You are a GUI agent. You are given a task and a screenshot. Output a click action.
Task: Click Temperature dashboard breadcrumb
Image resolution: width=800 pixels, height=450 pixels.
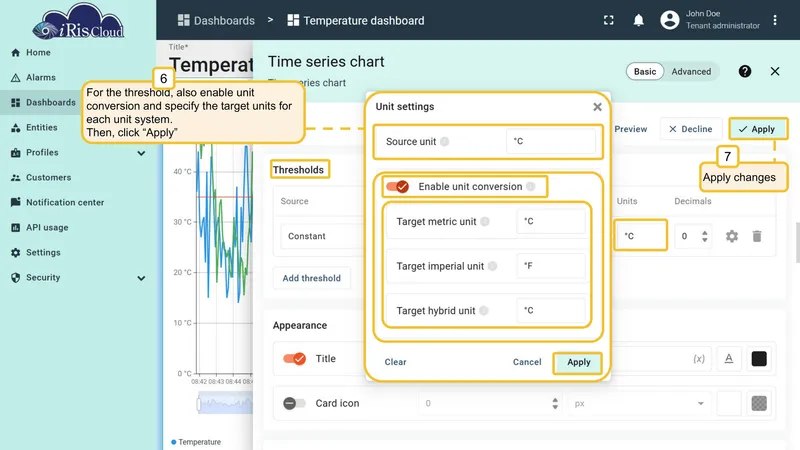[356, 20]
